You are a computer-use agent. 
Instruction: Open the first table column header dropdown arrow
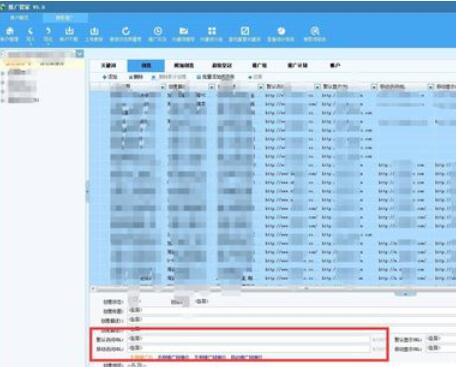(162, 87)
